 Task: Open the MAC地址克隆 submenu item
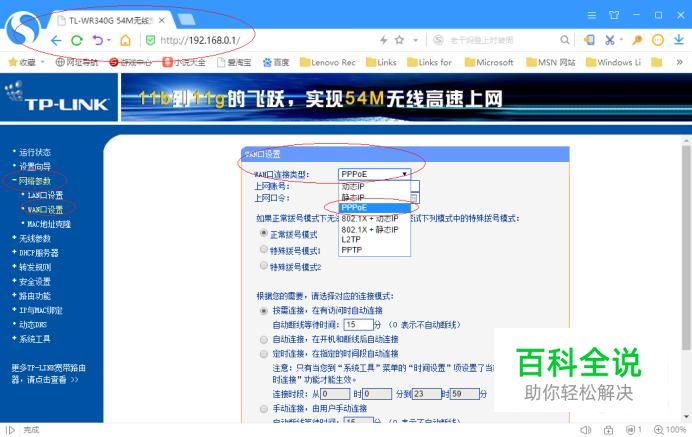[x=49, y=224]
